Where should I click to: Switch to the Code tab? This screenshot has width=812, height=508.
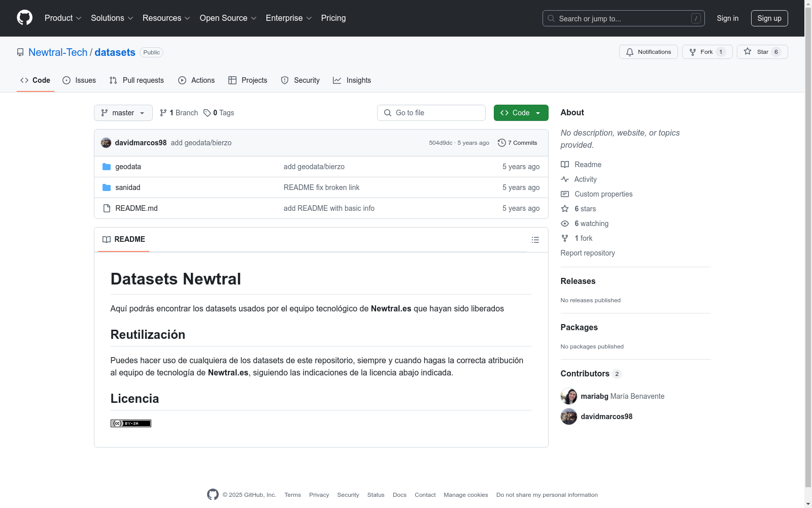(36, 80)
